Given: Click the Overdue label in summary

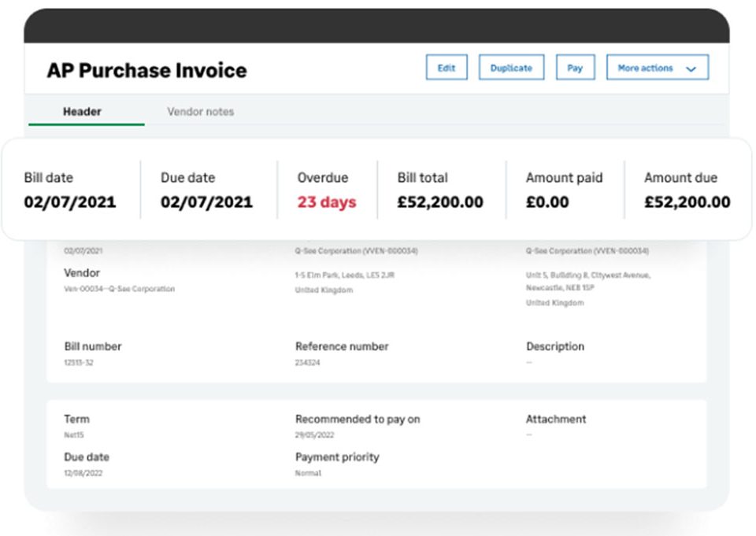Looking at the screenshot, I should click(323, 178).
